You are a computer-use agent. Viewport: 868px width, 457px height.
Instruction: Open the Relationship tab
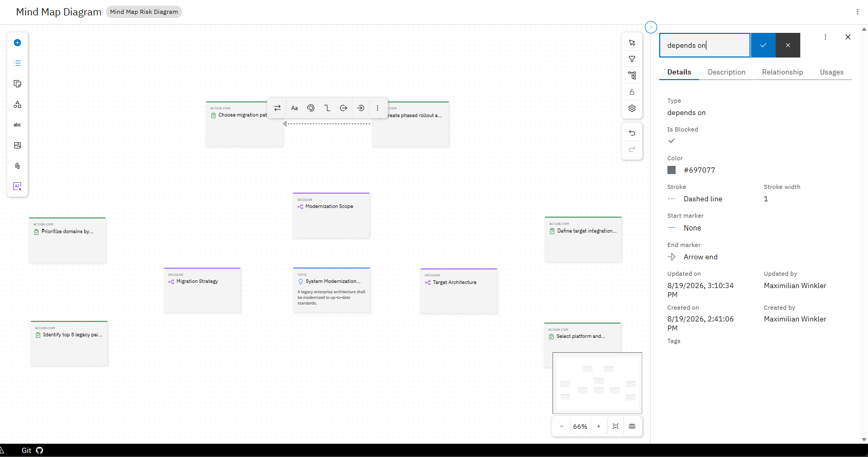coord(783,72)
